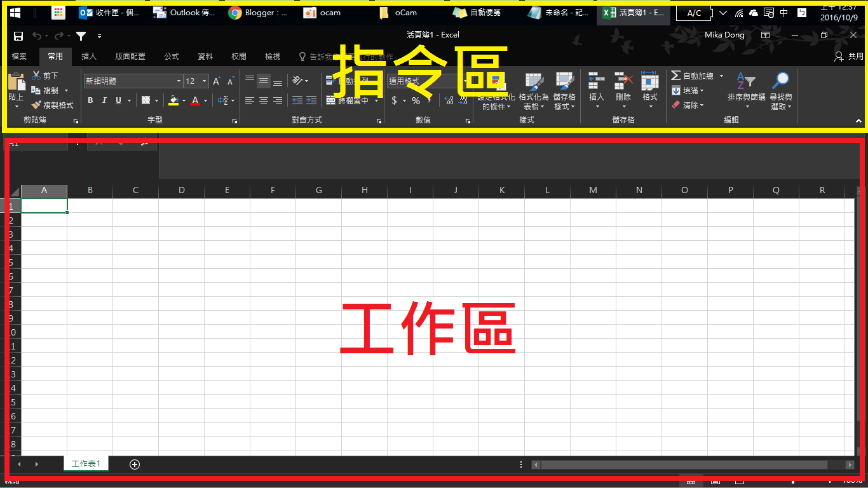Decrease font size with the small A icon
The image size is (868, 488).
point(231,81)
